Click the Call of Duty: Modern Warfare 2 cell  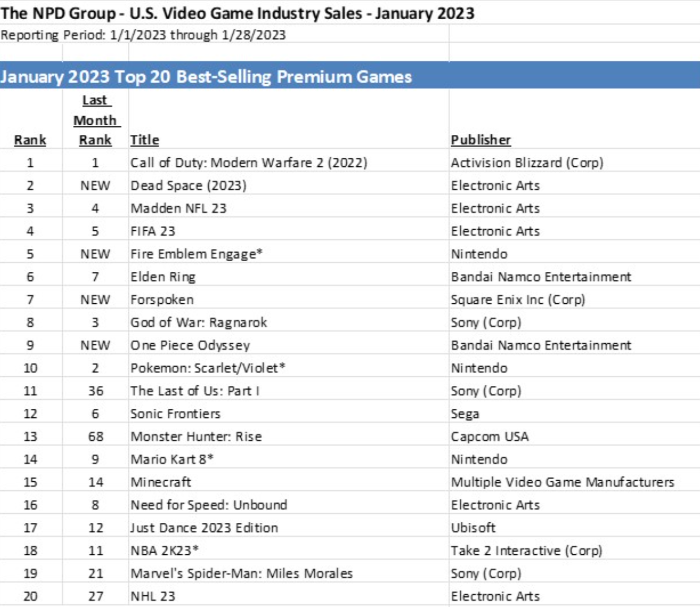point(248,163)
